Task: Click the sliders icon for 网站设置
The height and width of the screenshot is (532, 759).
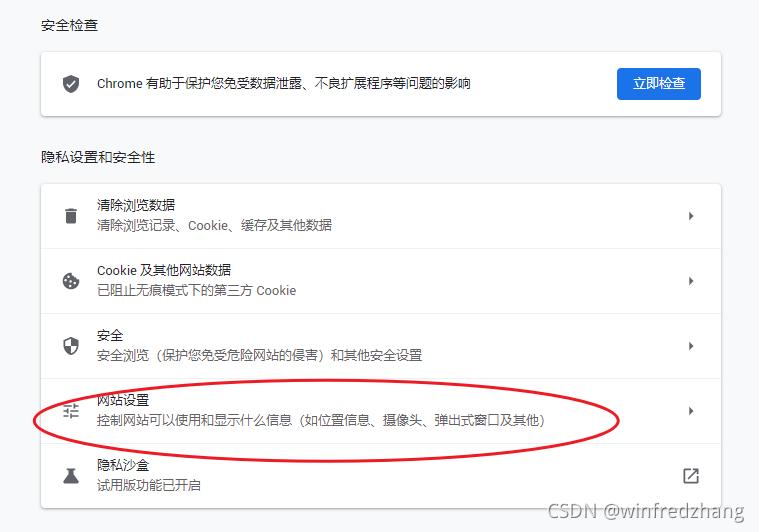Action: coord(71,411)
